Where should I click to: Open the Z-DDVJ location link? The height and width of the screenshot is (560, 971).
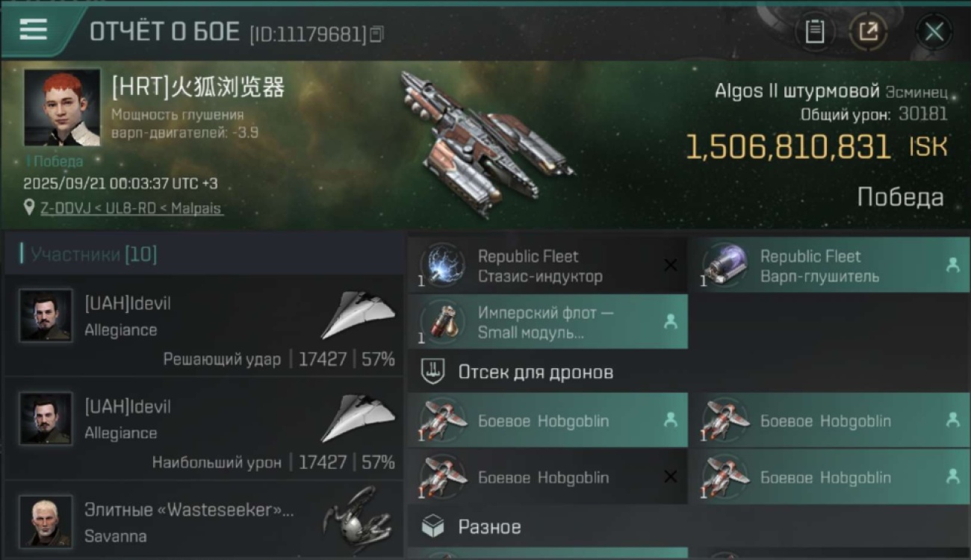pyautogui.click(x=131, y=208)
